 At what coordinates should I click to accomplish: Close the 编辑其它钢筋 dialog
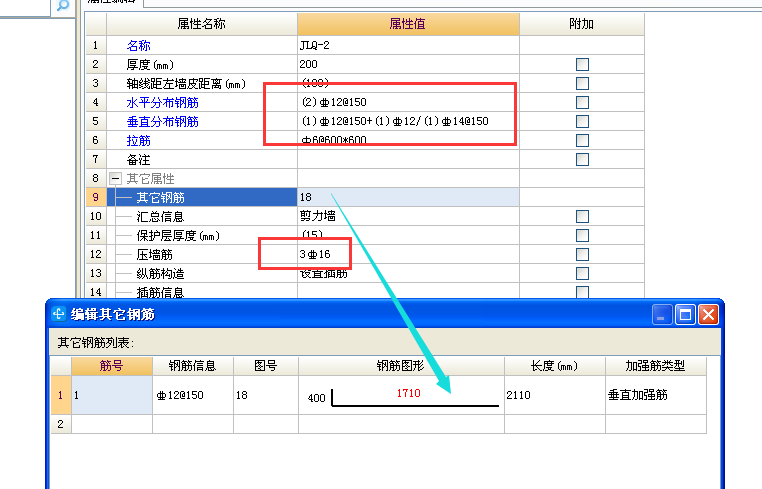pyautogui.click(x=709, y=314)
